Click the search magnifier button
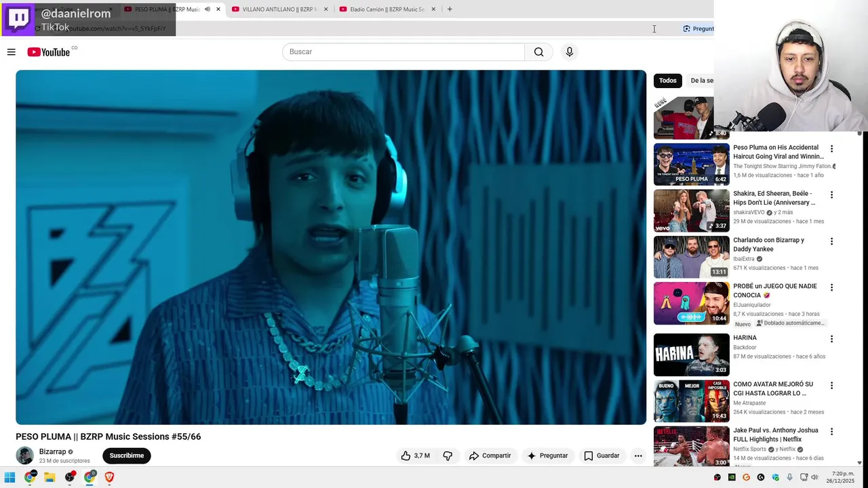The height and width of the screenshot is (488, 868). tap(538, 52)
